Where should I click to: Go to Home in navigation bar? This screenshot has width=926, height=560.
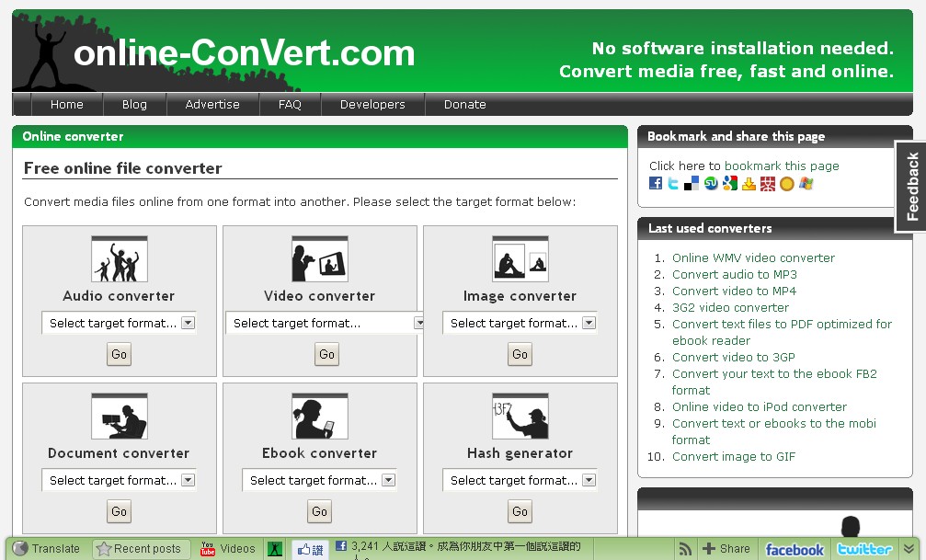[x=67, y=105]
